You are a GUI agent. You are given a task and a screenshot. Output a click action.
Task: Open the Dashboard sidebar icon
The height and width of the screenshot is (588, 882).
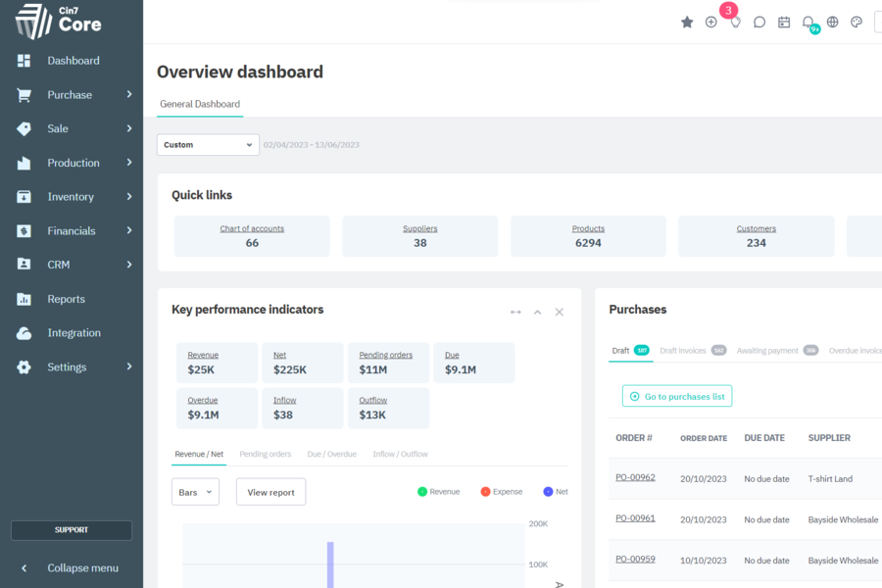[24, 61]
